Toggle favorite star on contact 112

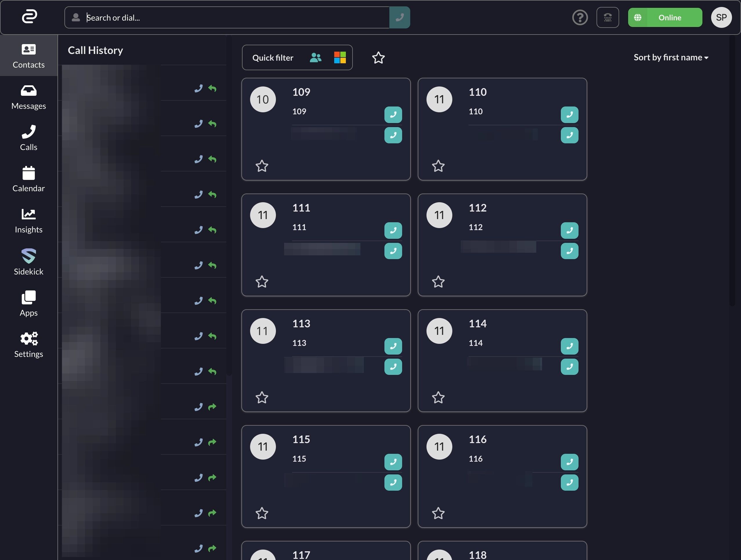tap(438, 282)
